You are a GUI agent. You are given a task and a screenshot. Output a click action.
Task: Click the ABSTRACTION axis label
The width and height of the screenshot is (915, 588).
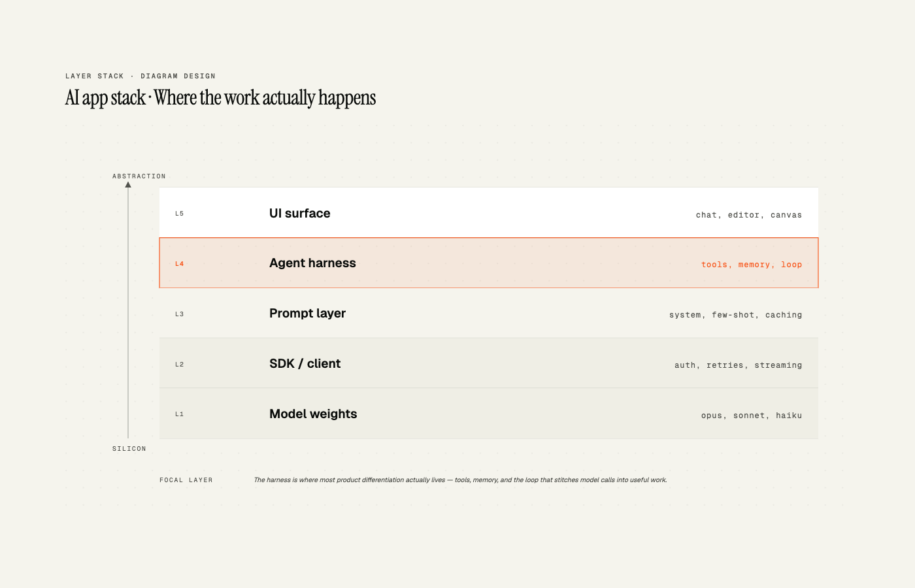point(139,176)
